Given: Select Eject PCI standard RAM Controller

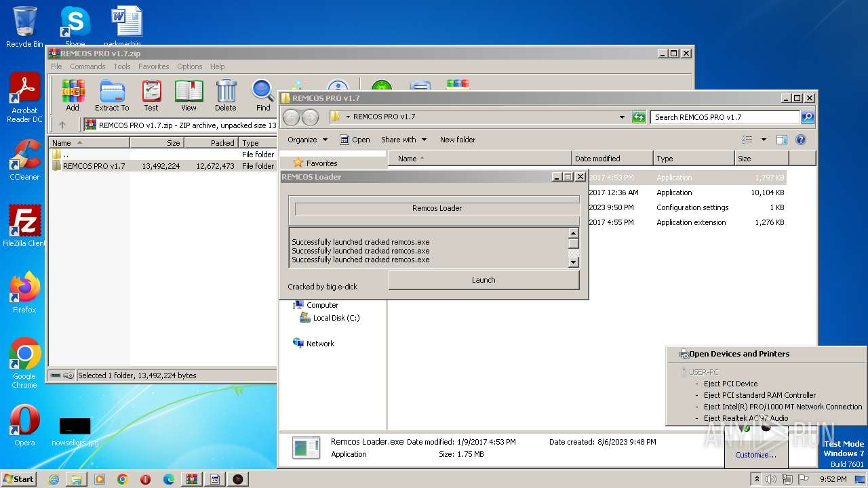Looking at the screenshot, I should click(759, 395).
